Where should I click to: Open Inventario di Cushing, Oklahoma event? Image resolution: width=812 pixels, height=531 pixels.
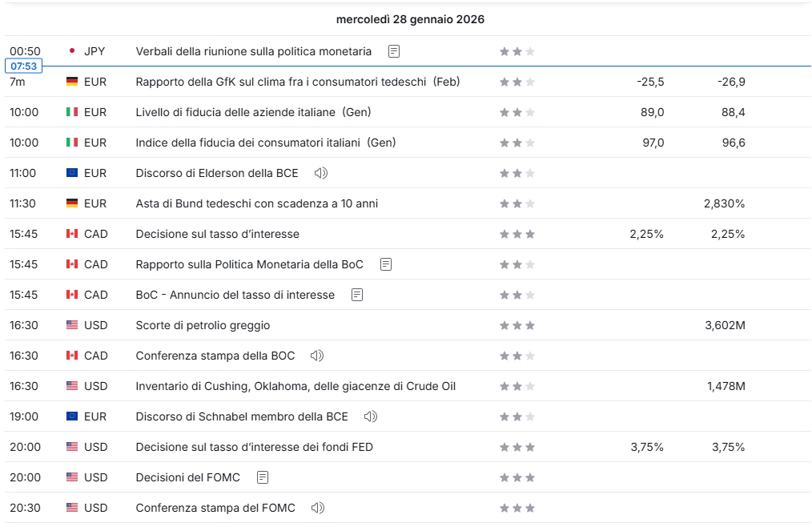(295, 386)
